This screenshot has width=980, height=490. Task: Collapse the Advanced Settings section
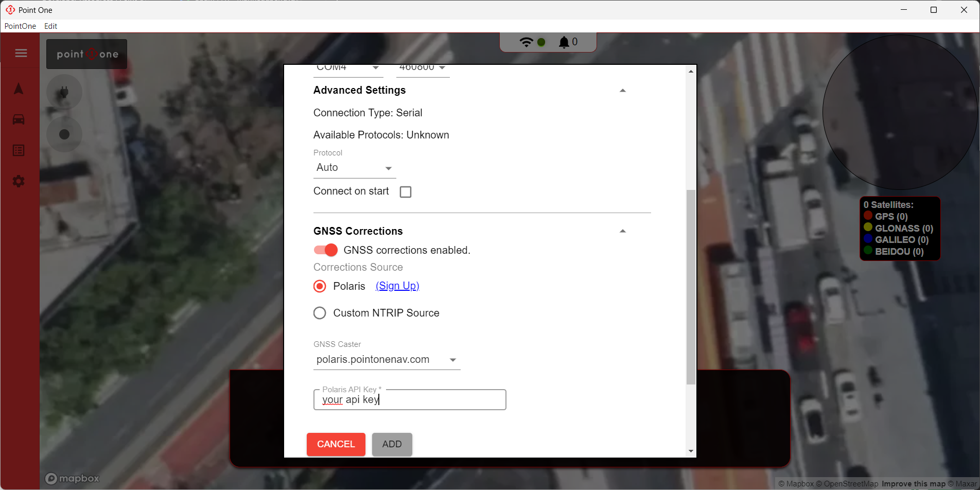(623, 91)
